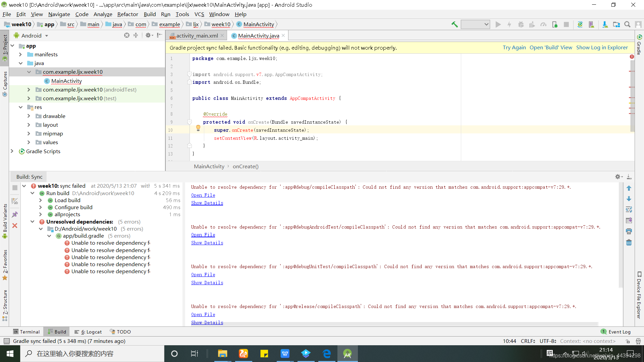Click the Build hammer icon
644x362 pixels.
point(455,24)
